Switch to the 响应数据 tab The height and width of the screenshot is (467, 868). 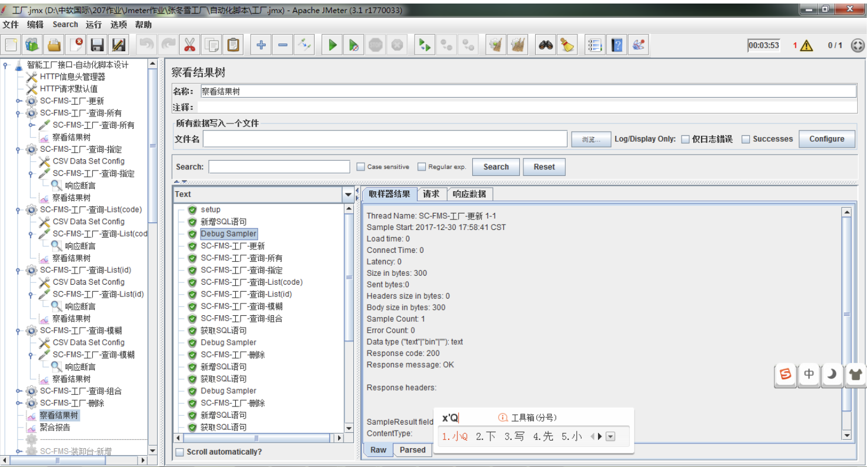tap(469, 194)
